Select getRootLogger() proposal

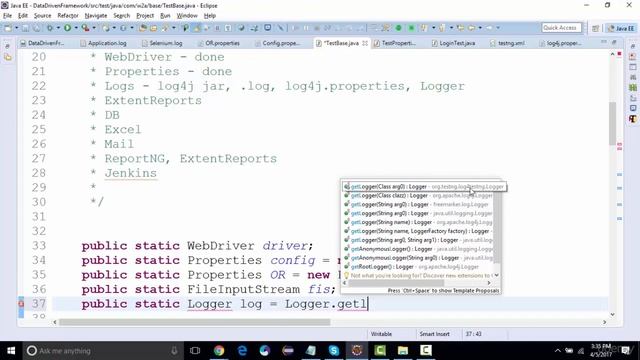(x=418, y=267)
